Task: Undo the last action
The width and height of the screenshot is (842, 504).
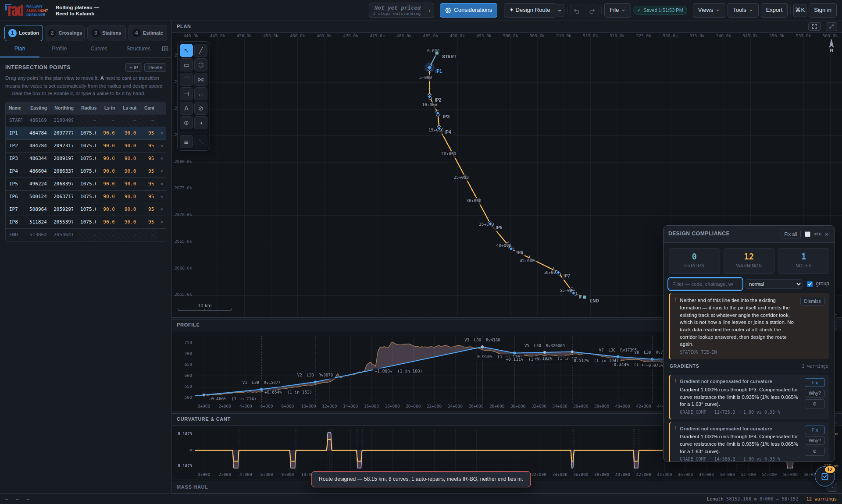Action: click(x=577, y=11)
